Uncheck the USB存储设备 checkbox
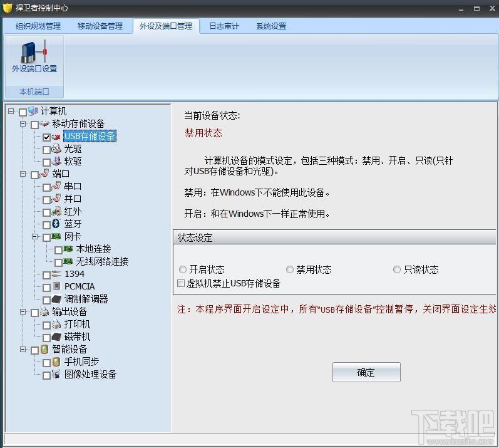This screenshot has height=448, width=499. 46,137
